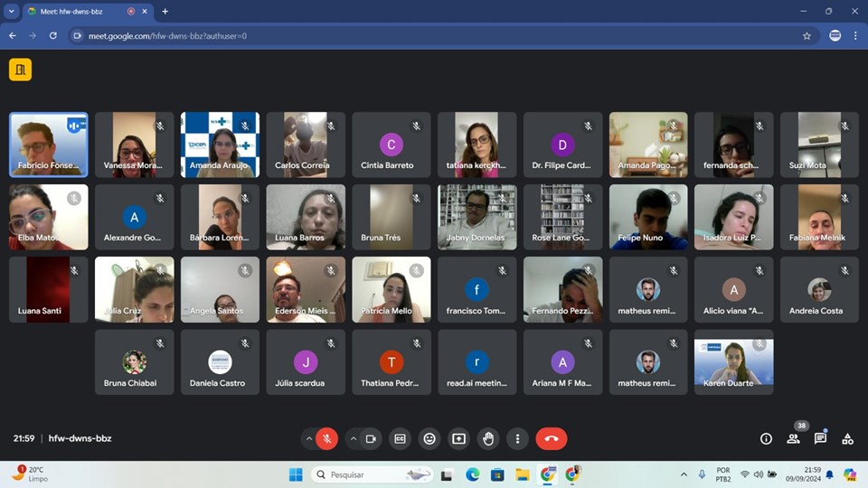Open the three-dot more options menu
The width and height of the screenshot is (868, 488).
click(517, 438)
